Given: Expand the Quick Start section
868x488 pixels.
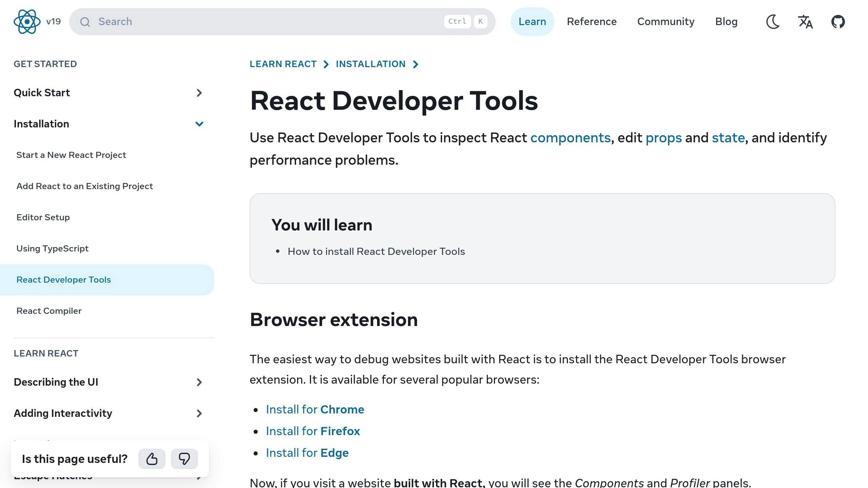Looking at the screenshot, I should tap(200, 93).
